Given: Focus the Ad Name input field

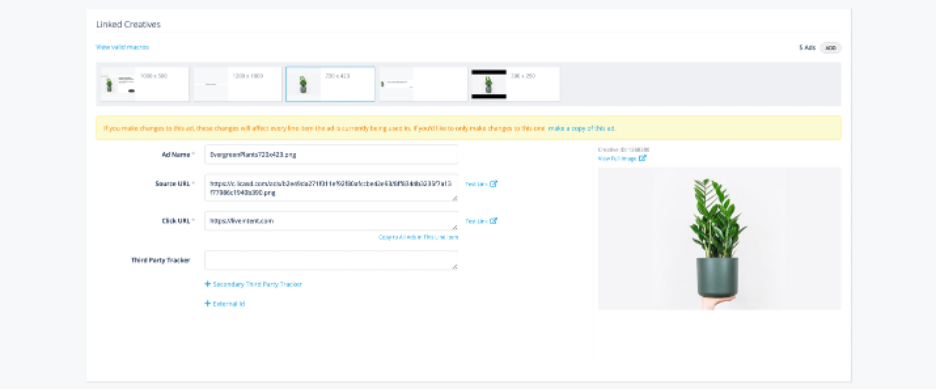Looking at the screenshot, I should tap(331, 154).
